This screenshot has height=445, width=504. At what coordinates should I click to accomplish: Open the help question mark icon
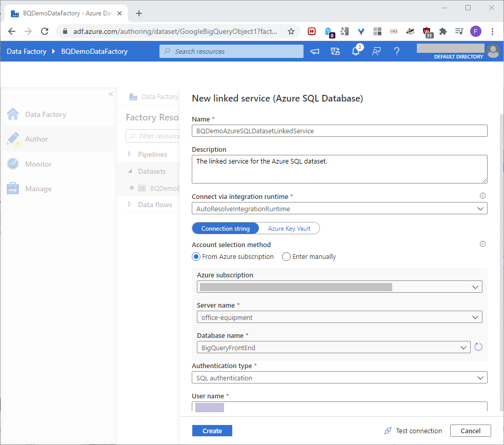pos(396,51)
